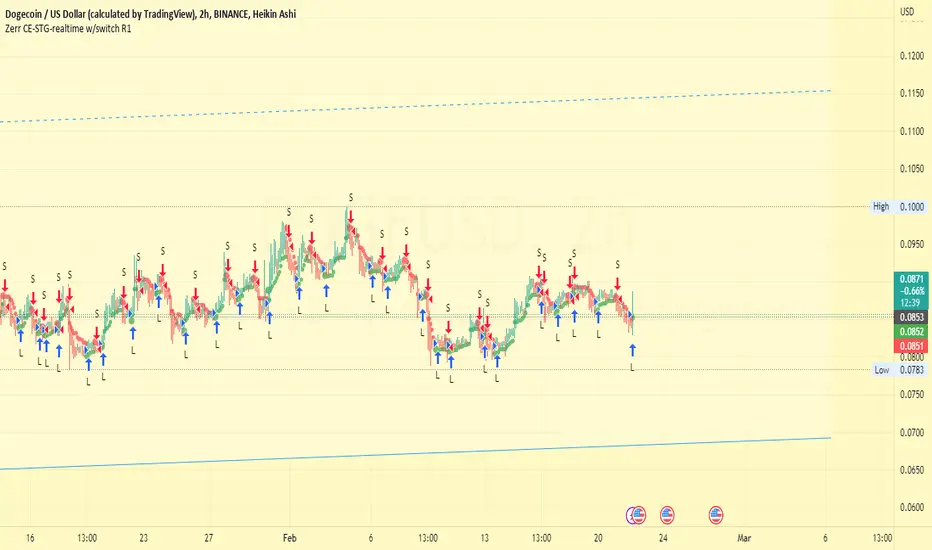Open the US flag event overlapping the purple icon
932x550 pixels.
639,515
